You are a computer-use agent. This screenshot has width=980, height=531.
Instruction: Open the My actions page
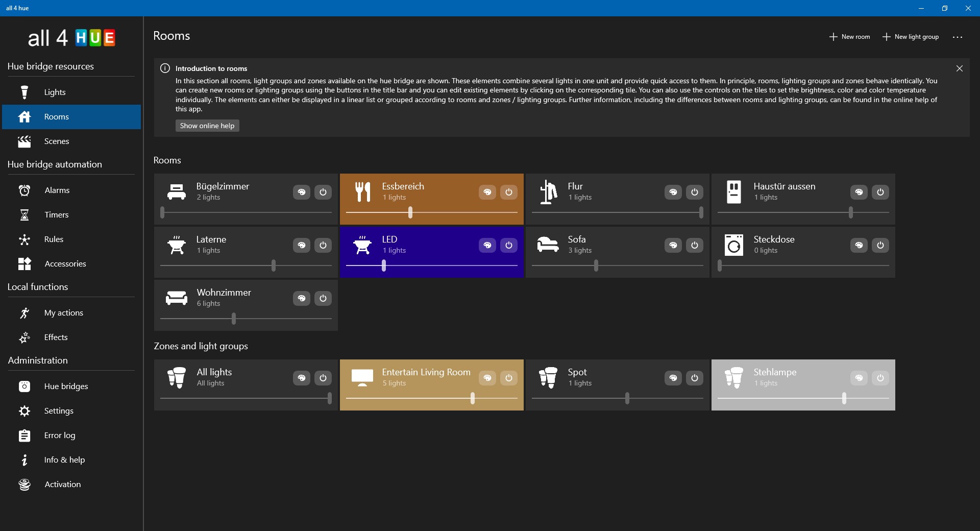64,312
